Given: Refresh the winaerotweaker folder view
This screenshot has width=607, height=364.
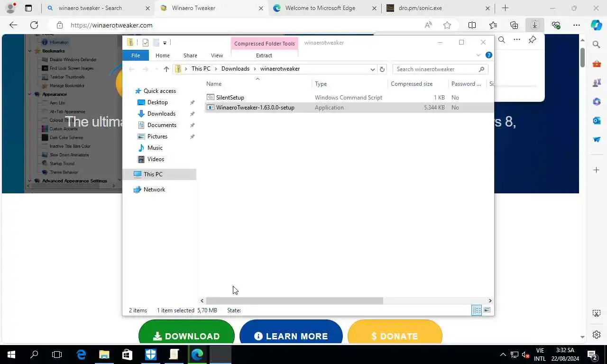Looking at the screenshot, I should [x=382, y=69].
